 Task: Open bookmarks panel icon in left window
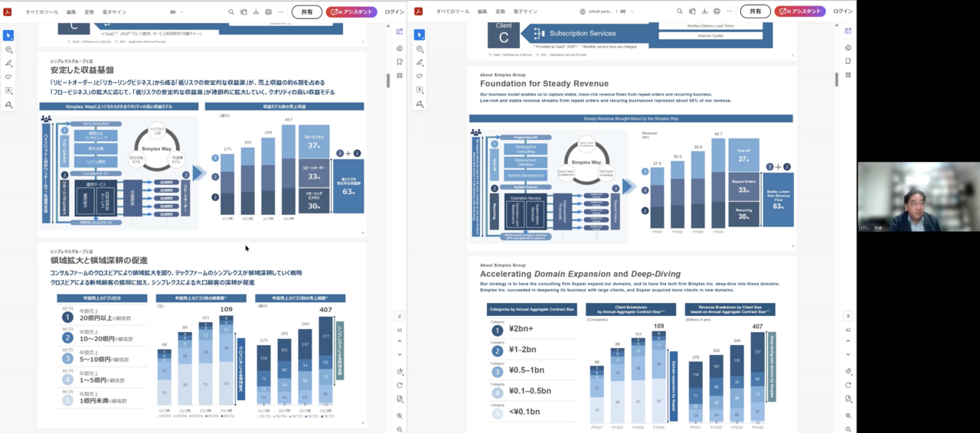(x=399, y=61)
